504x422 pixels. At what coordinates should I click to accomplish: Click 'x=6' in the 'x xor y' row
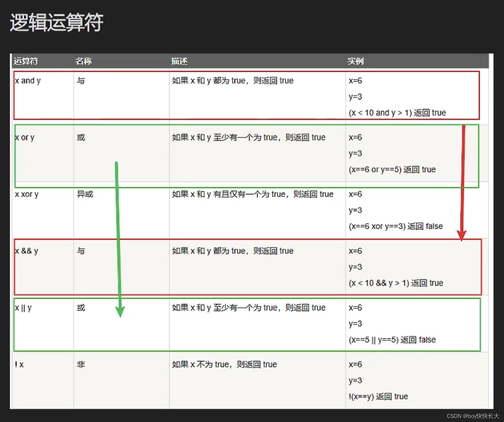(355, 194)
